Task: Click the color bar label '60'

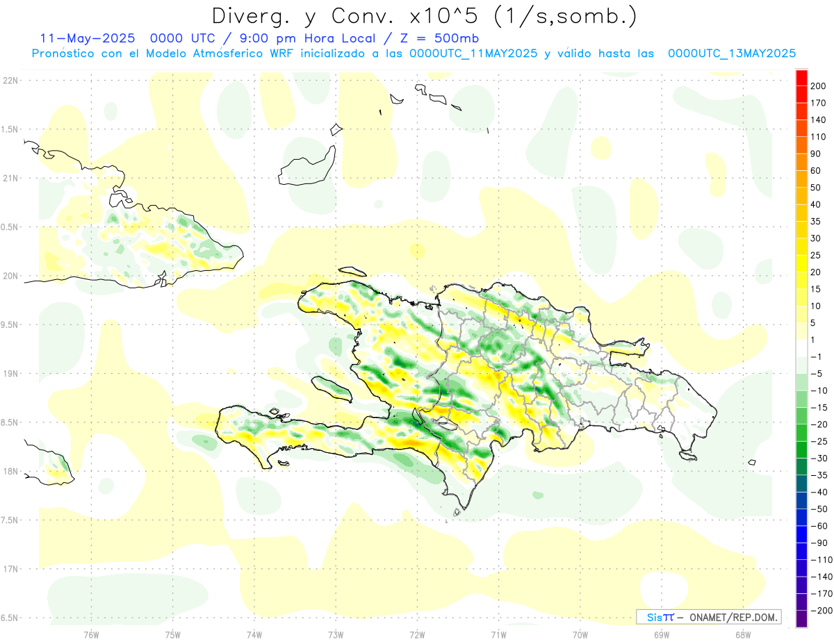Action: pos(816,171)
